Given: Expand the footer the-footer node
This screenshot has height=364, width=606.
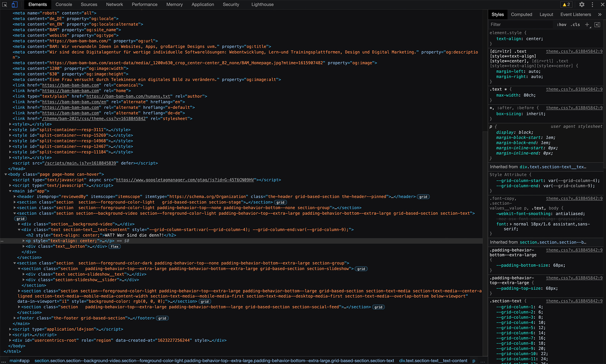Looking at the screenshot, I should [x=15, y=318].
